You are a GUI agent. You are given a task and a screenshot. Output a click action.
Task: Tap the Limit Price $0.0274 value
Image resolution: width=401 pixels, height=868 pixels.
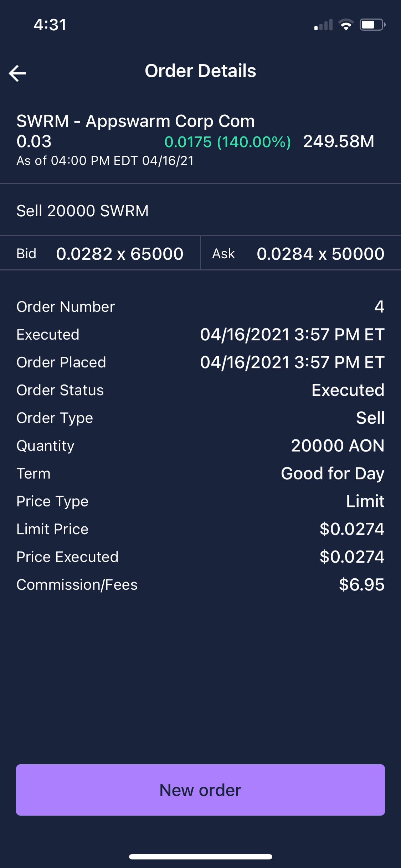[352, 529]
